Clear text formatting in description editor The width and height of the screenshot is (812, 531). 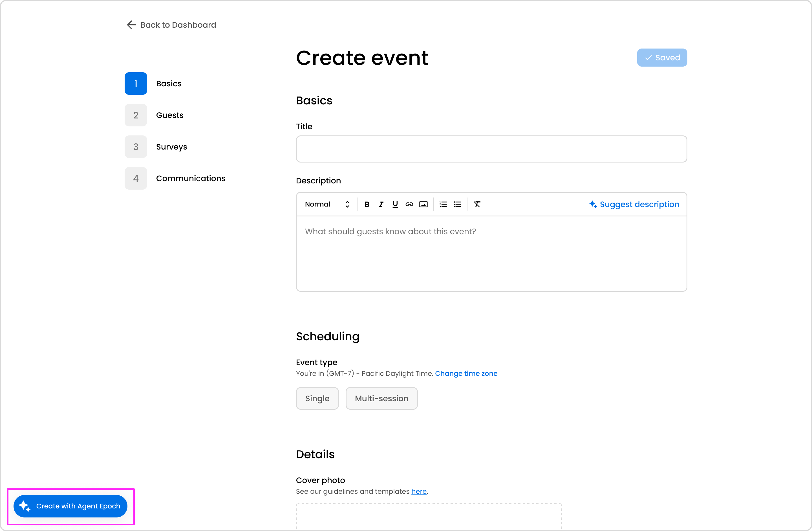point(477,204)
